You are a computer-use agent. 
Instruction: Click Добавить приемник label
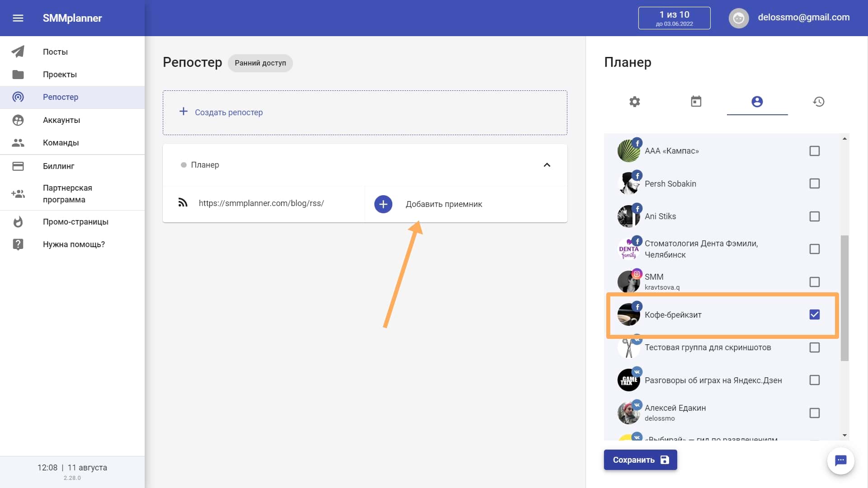click(x=444, y=204)
